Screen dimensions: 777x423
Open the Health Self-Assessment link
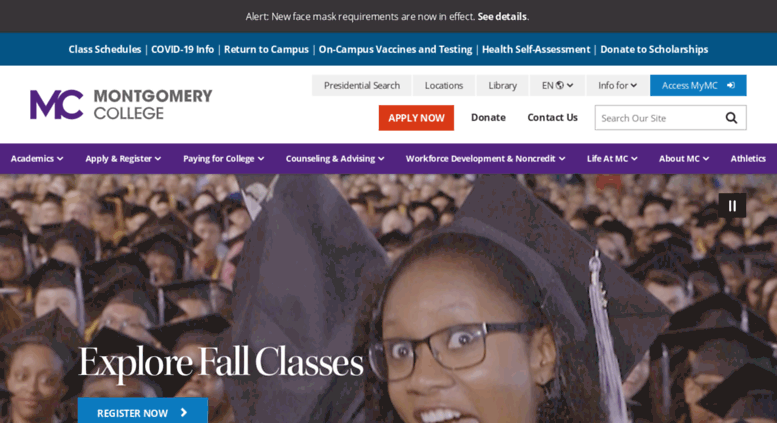[x=536, y=49]
